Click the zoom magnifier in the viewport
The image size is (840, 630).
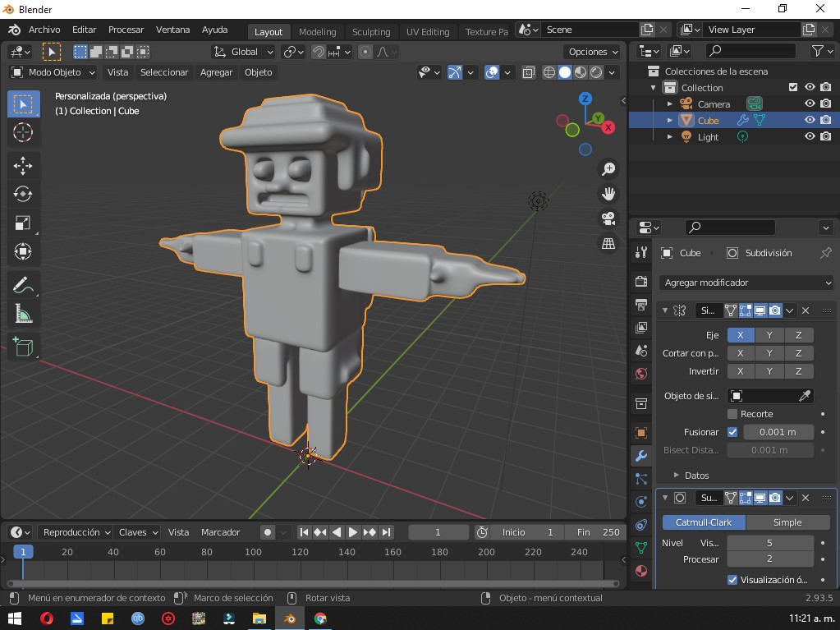click(608, 169)
